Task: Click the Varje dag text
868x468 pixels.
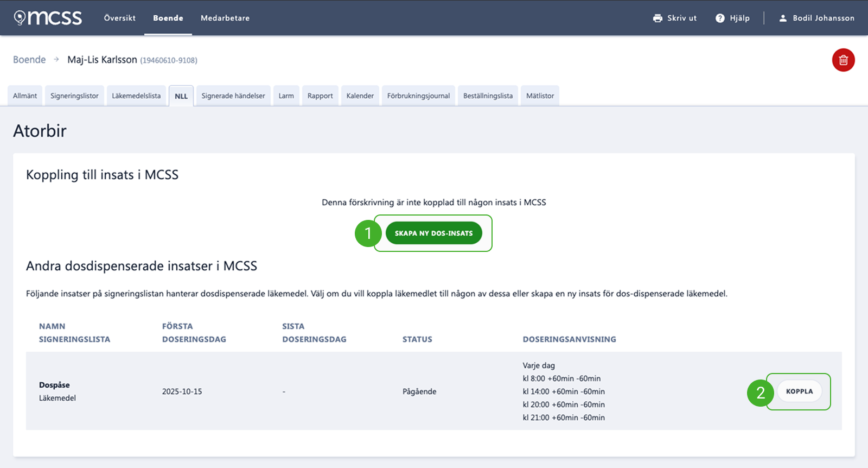Action: [x=539, y=365]
